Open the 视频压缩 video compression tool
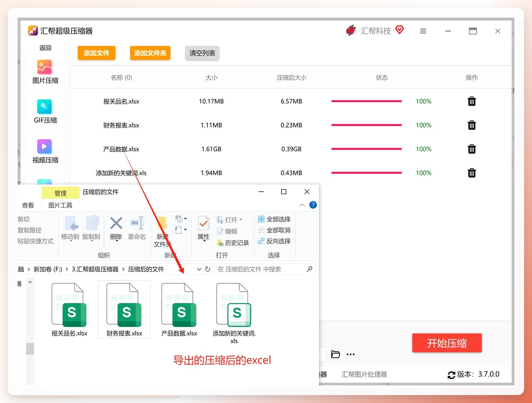The height and width of the screenshot is (403, 532). [x=45, y=152]
